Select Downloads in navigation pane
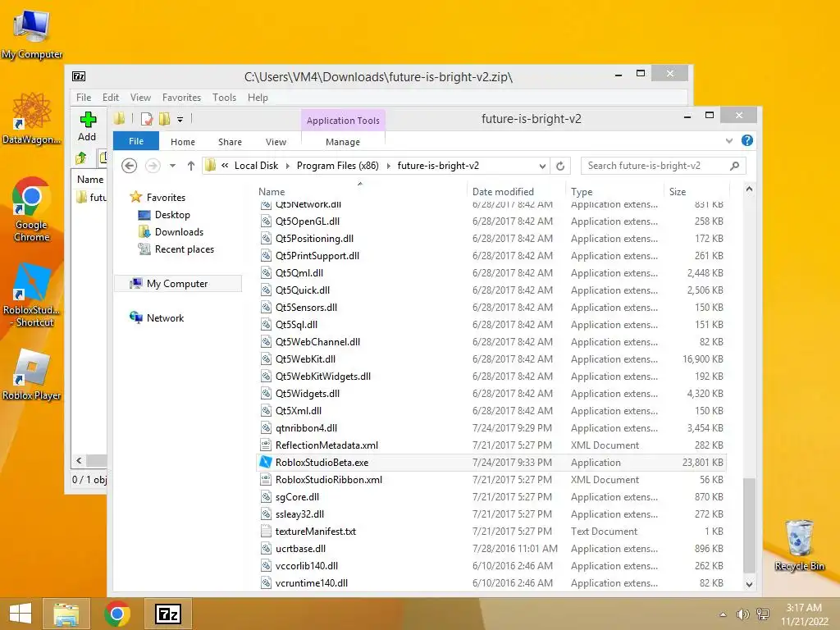840x630 pixels. click(x=179, y=232)
